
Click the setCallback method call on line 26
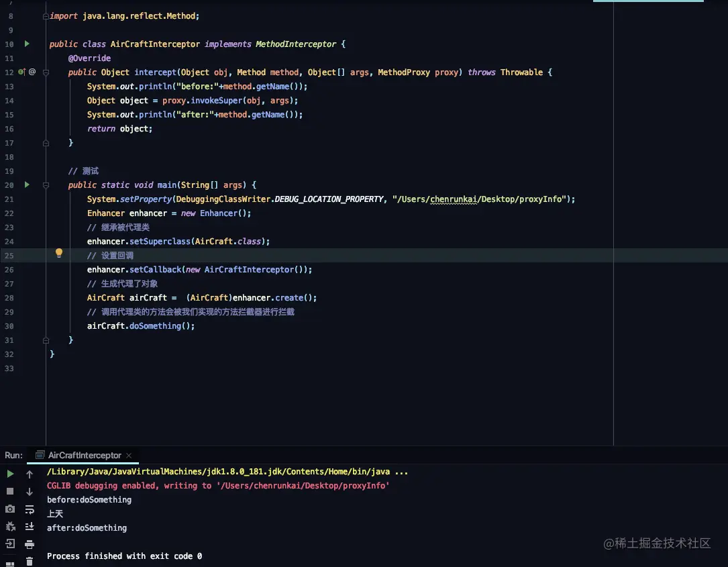[155, 269]
